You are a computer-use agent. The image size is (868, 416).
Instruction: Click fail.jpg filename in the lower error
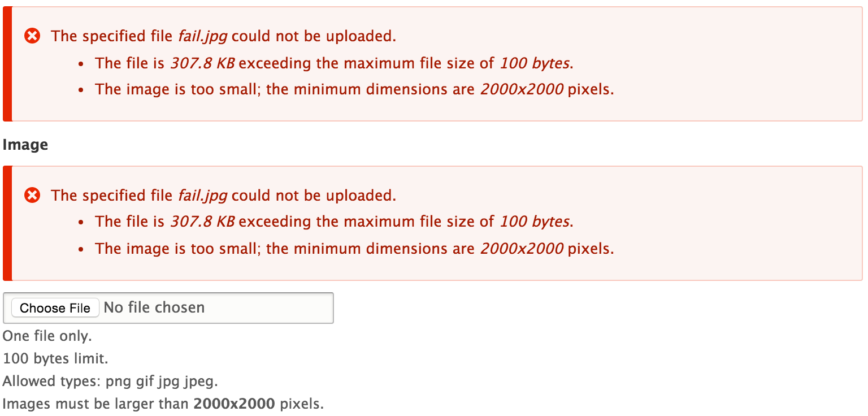click(202, 196)
